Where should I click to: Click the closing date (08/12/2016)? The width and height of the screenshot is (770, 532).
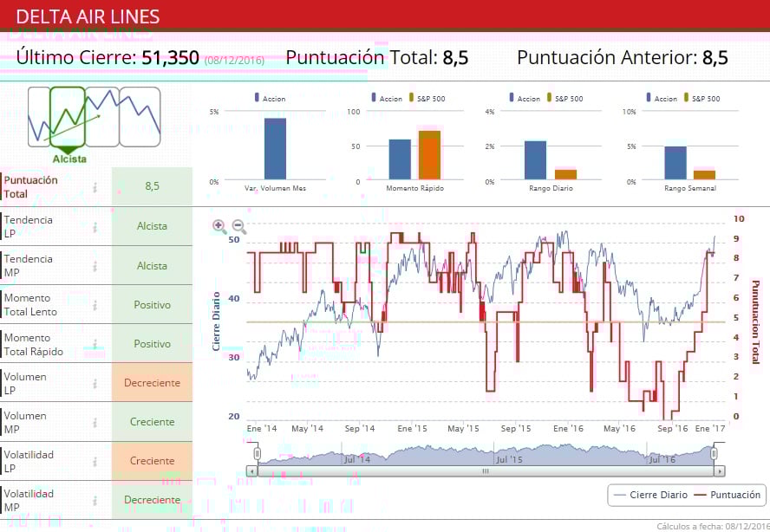(234, 61)
